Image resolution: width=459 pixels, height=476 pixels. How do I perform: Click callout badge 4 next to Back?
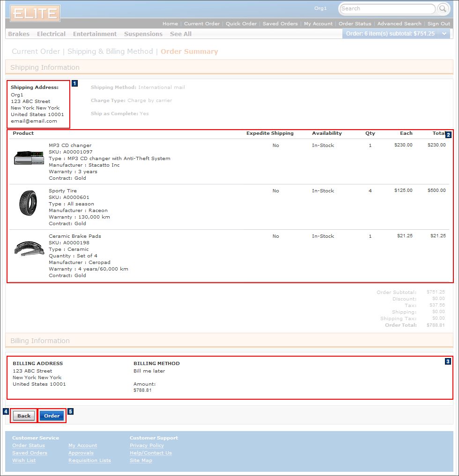point(5,411)
